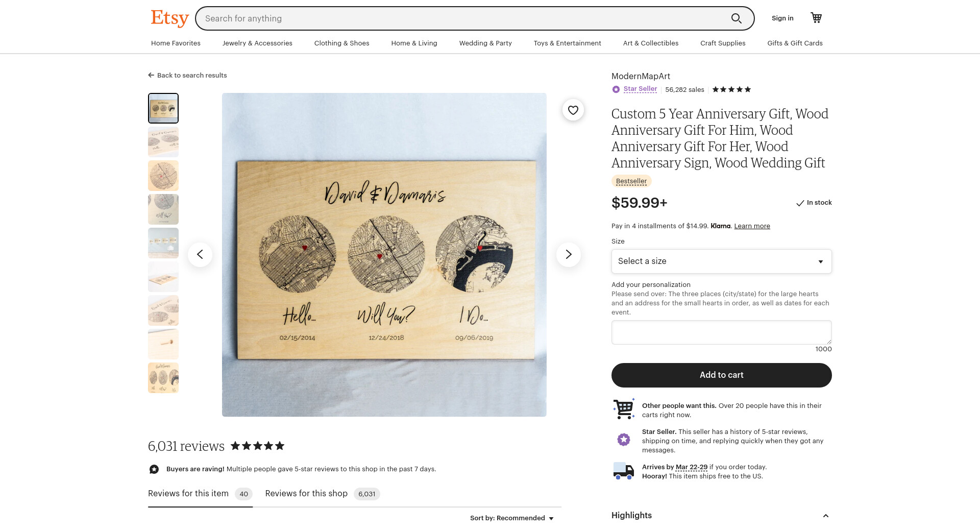This screenshot has height=531, width=980.
Task: Click the shop's five-star rating
Action: pyautogui.click(x=731, y=89)
